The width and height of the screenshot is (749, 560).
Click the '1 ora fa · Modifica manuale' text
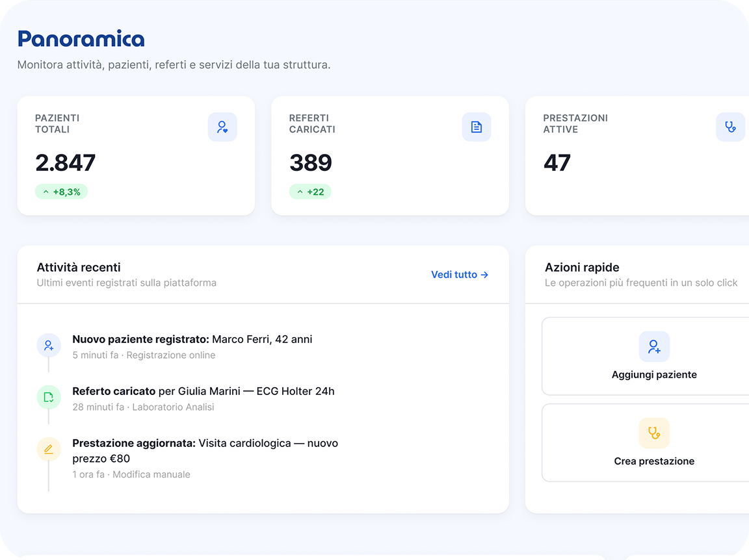click(x=131, y=474)
